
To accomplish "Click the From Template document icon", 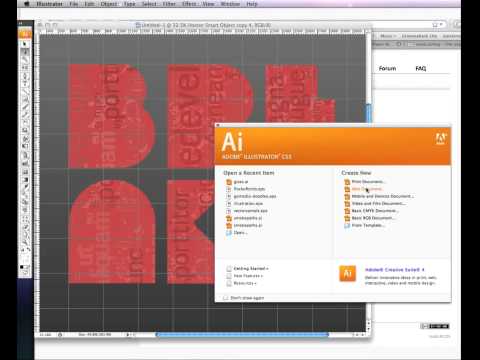I will pos(347,225).
